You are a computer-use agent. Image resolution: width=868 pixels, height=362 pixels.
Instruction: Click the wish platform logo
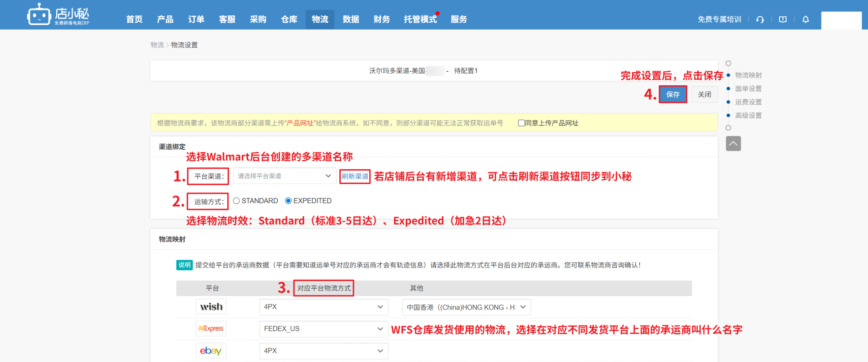211,307
